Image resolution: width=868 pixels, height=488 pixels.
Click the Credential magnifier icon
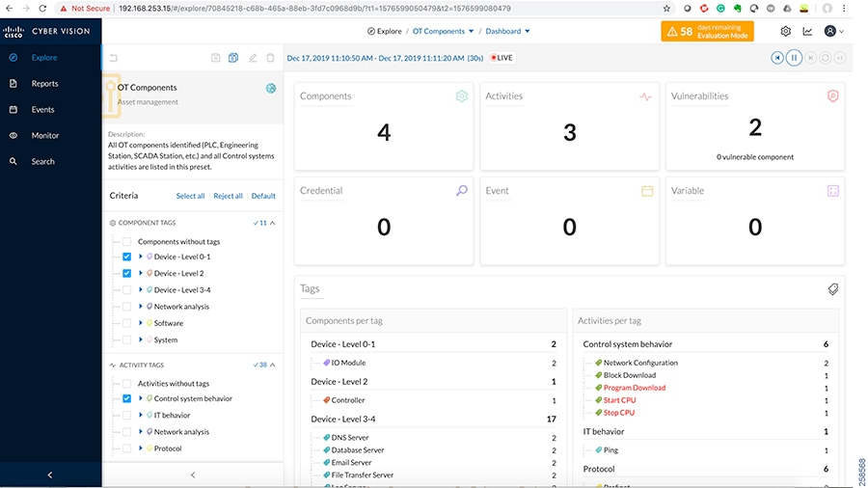tap(462, 191)
